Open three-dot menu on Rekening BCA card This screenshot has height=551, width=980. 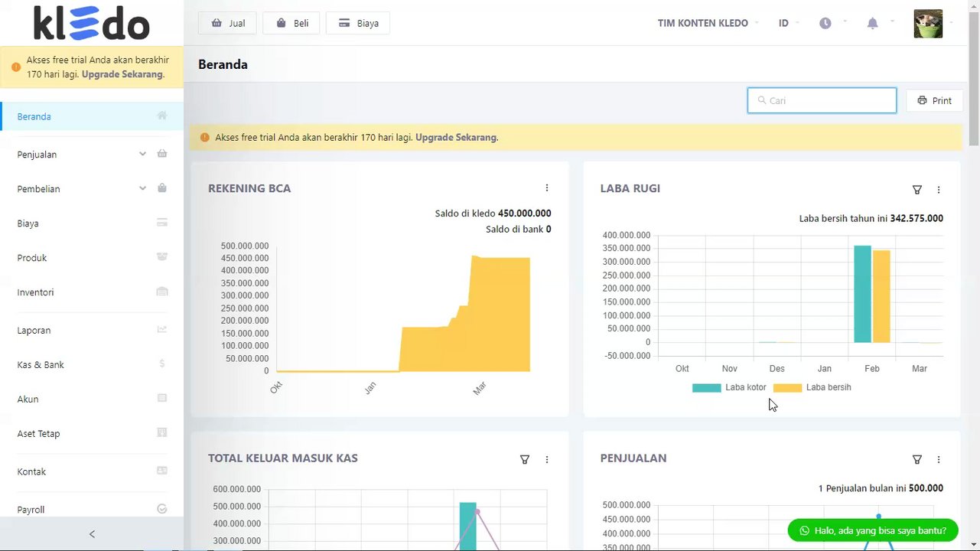[547, 188]
